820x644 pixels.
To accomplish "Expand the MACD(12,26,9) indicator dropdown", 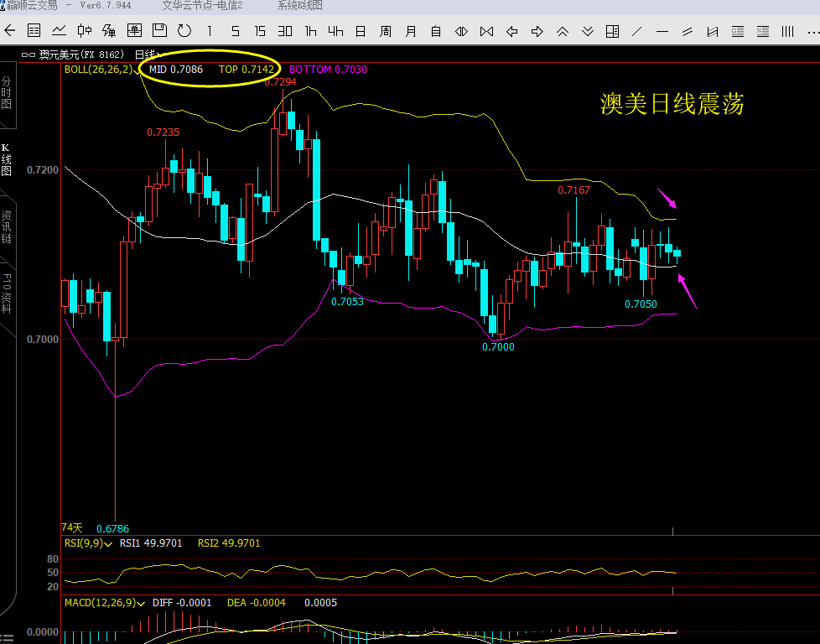I will pos(141,604).
